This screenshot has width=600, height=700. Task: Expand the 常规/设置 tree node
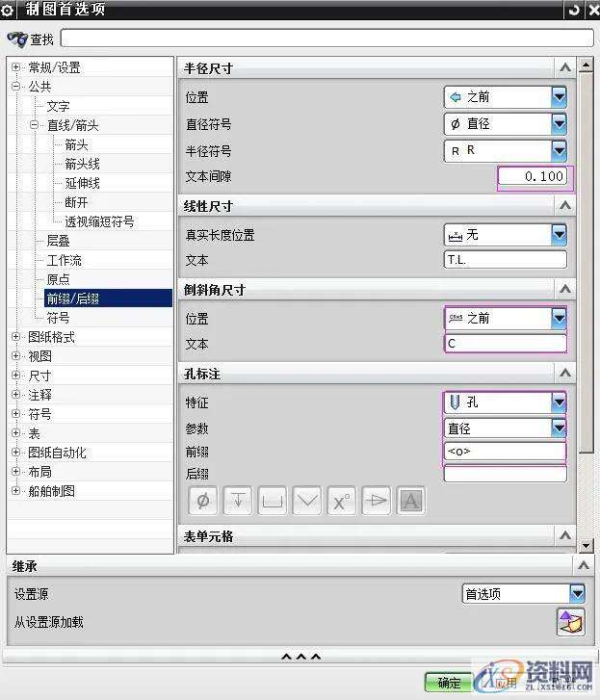(x=15, y=67)
